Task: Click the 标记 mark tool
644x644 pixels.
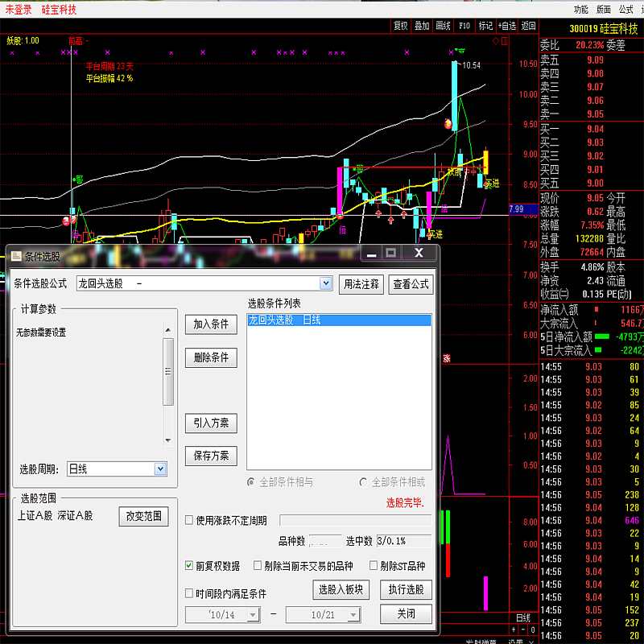Action: pyautogui.click(x=485, y=26)
